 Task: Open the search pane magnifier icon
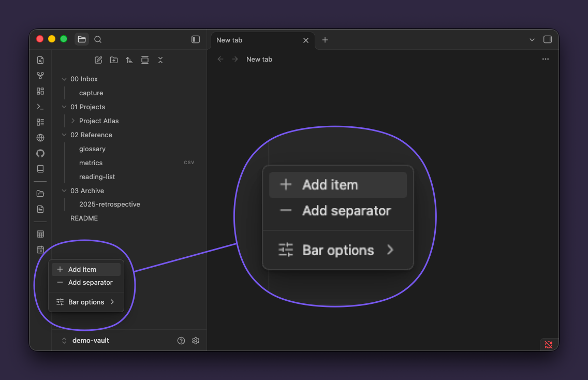pos(98,39)
